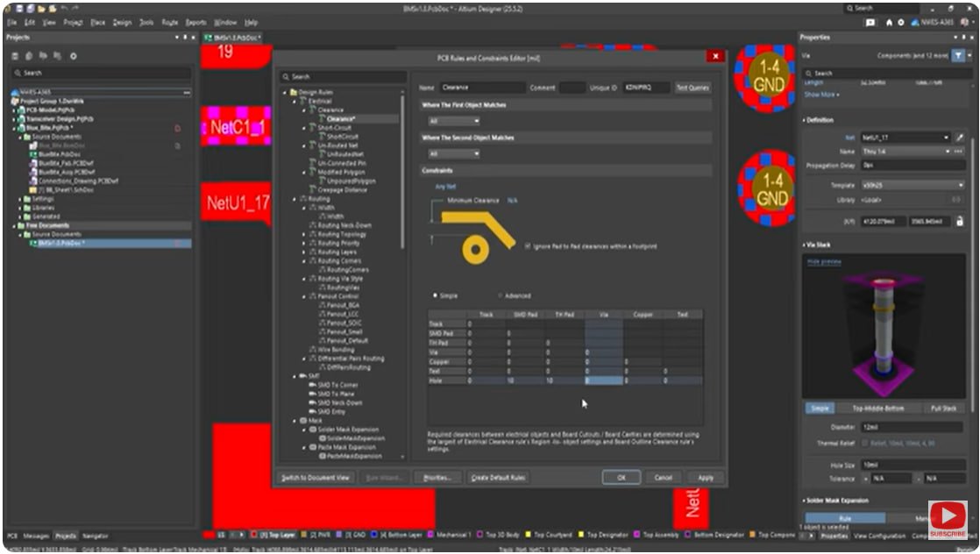The image size is (980, 554).
Task: Open the Route menu
Action: pos(169,23)
